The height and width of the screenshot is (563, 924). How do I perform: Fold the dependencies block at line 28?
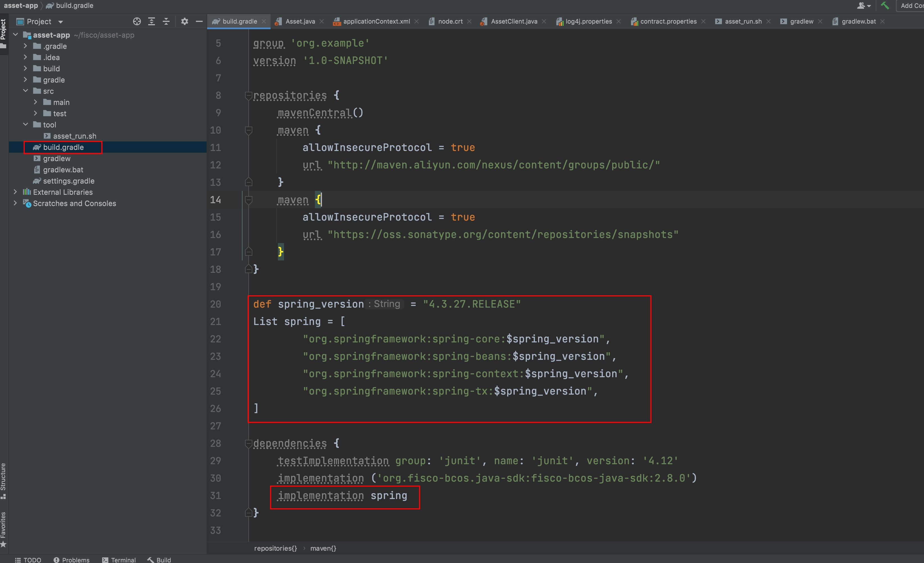click(x=248, y=444)
